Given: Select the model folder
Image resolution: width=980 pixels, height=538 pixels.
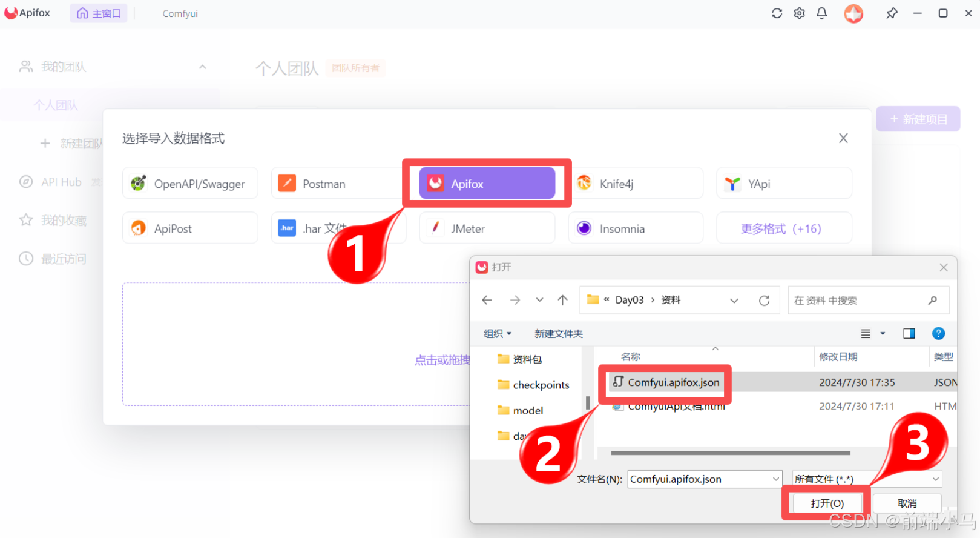Looking at the screenshot, I should click(x=521, y=410).
